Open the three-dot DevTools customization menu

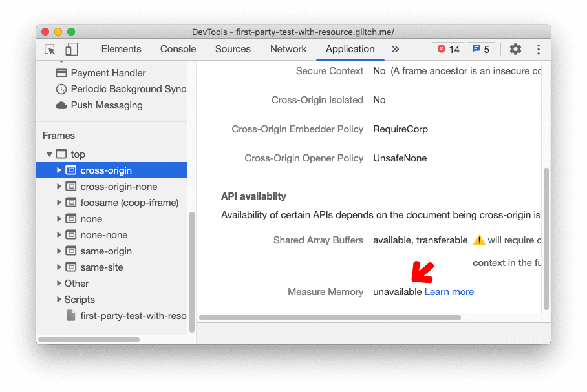(538, 49)
